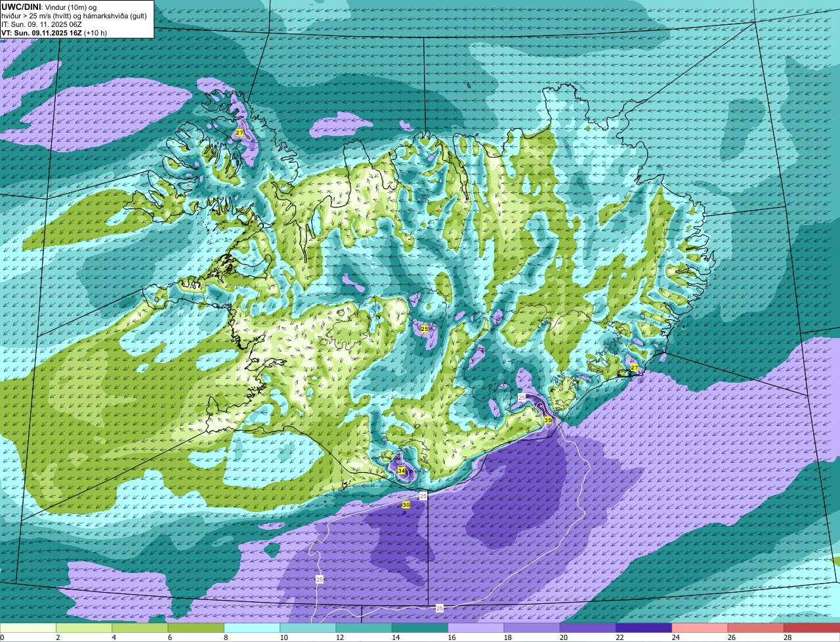Click the legend scale value 26
Viewport: 840px width, 642px height.
coord(732,637)
